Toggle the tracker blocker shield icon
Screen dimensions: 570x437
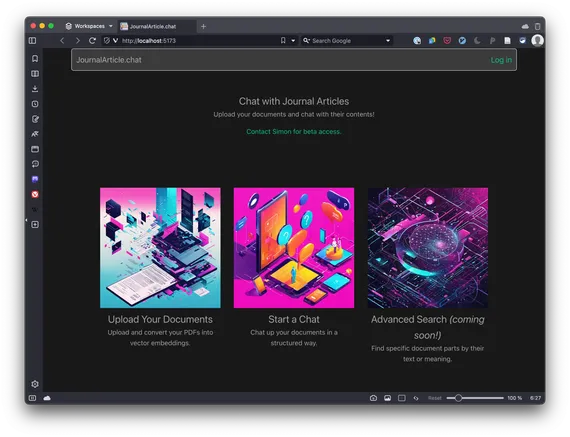tap(107, 40)
